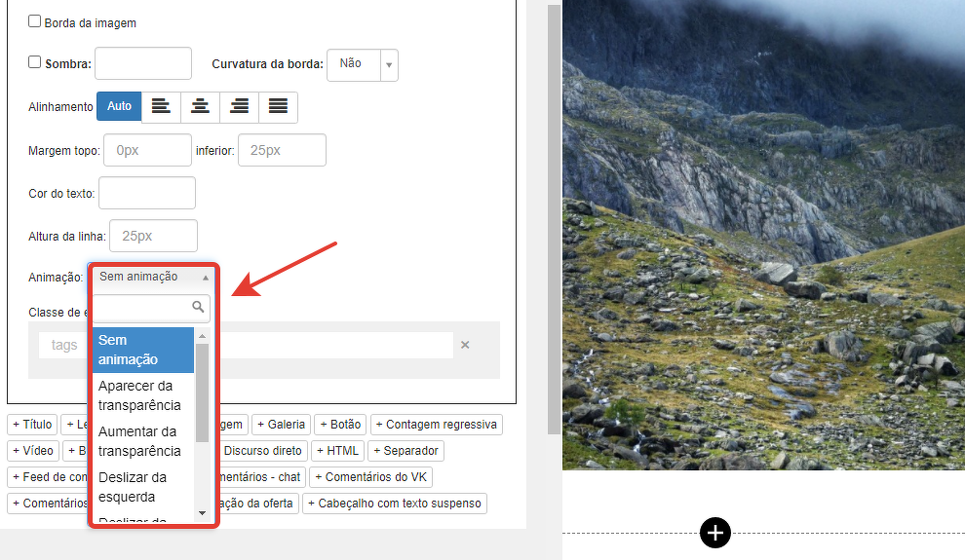Set alignment to Auto
Screen dimensions: 965x560
point(119,106)
